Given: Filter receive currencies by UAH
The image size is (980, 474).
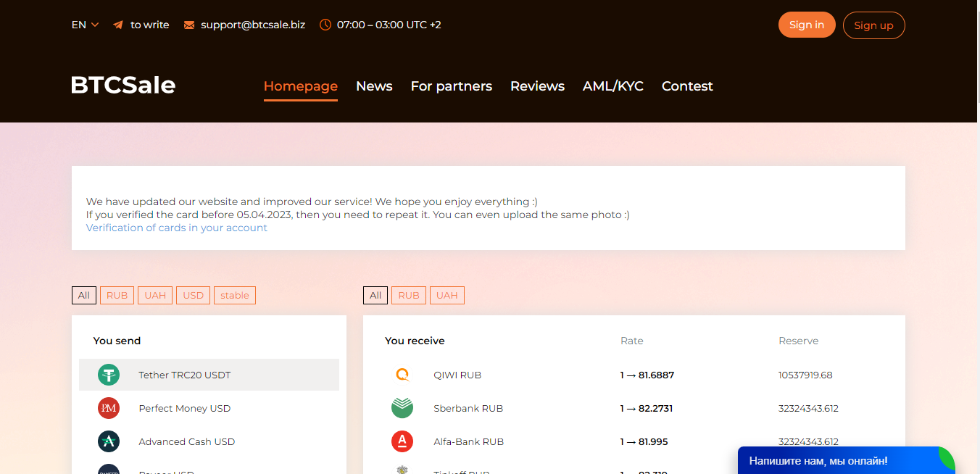Looking at the screenshot, I should (x=447, y=295).
